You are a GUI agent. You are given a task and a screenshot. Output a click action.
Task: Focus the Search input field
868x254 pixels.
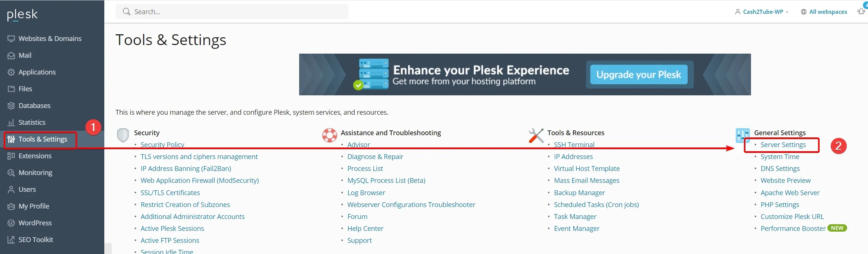tap(232, 12)
